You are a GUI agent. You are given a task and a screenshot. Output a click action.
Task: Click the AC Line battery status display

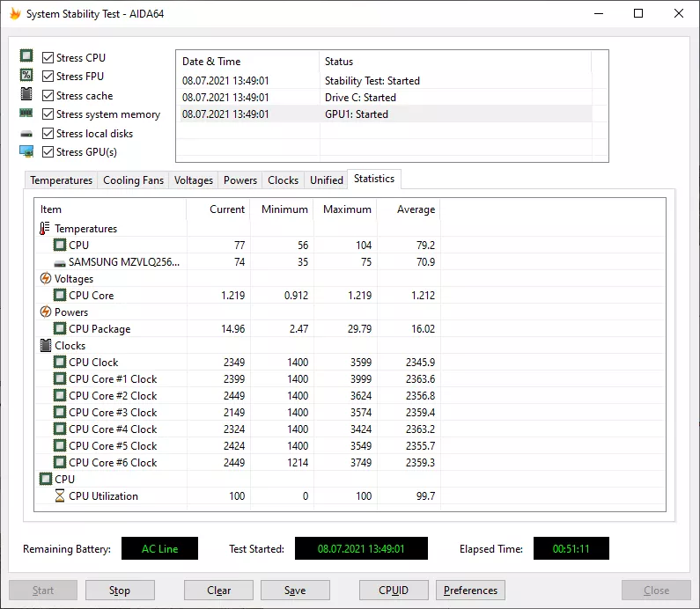159,548
